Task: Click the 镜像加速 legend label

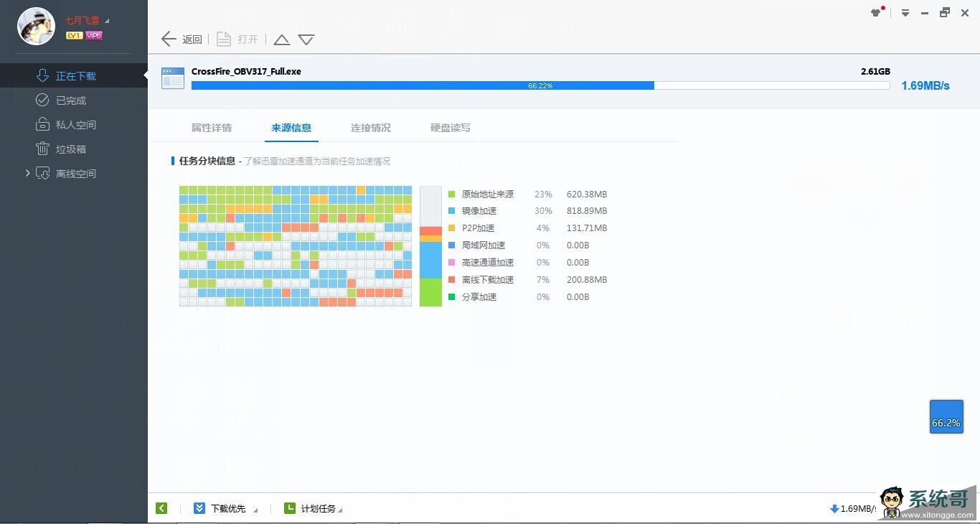Action: 479,211
